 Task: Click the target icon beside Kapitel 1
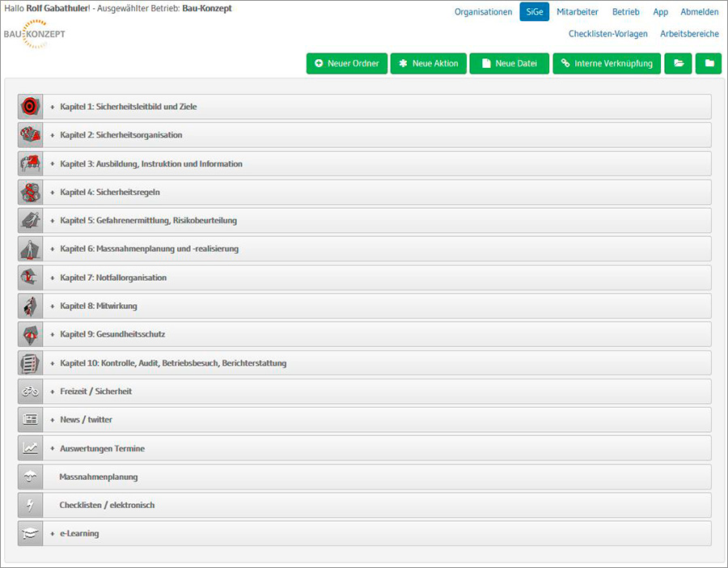pyautogui.click(x=30, y=107)
